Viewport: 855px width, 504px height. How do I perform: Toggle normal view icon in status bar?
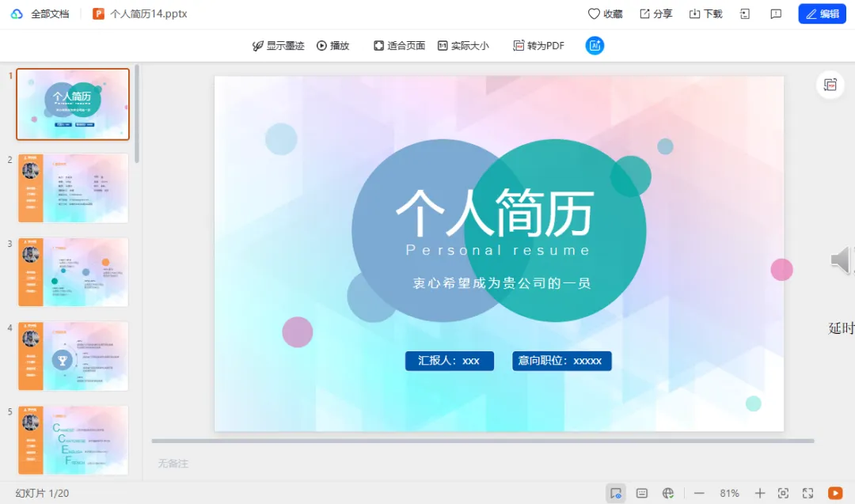pyautogui.click(x=616, y=493)
